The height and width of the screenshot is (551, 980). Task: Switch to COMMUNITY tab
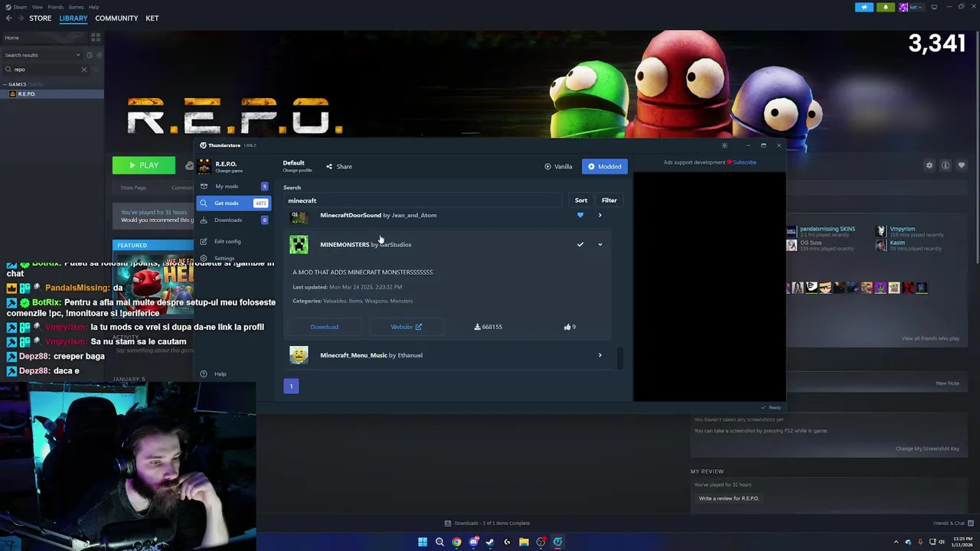116,18
